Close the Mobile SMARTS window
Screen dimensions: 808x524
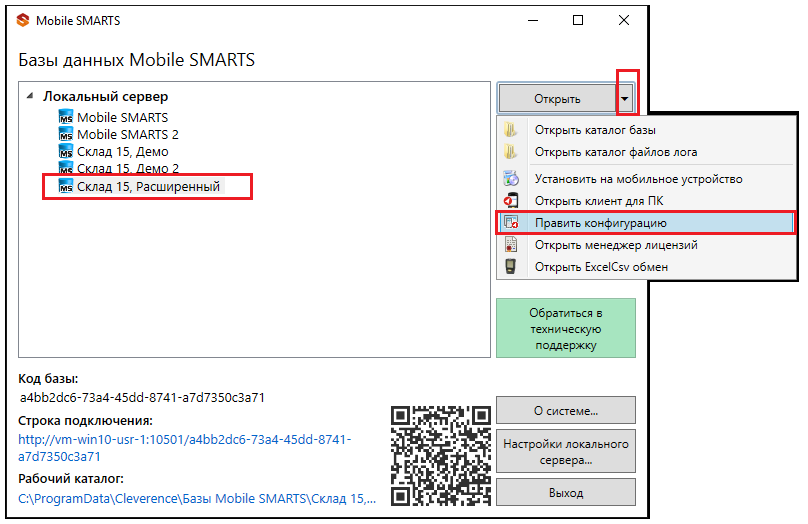(624, 21)
